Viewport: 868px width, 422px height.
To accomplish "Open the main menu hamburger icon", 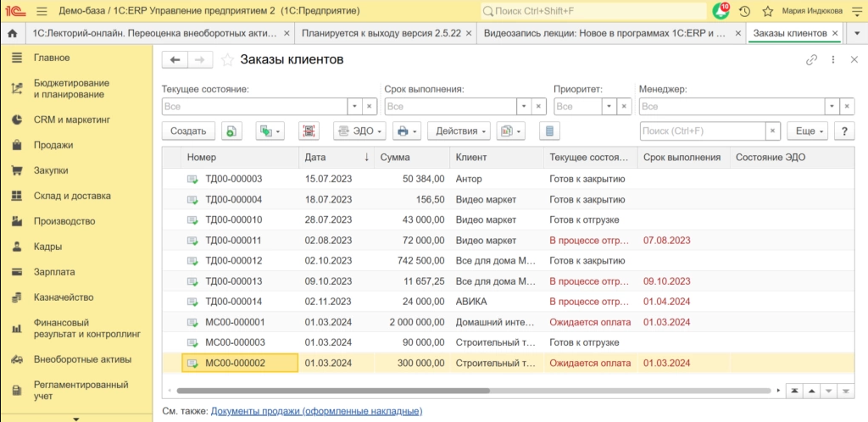I will [x=41, y=11].
